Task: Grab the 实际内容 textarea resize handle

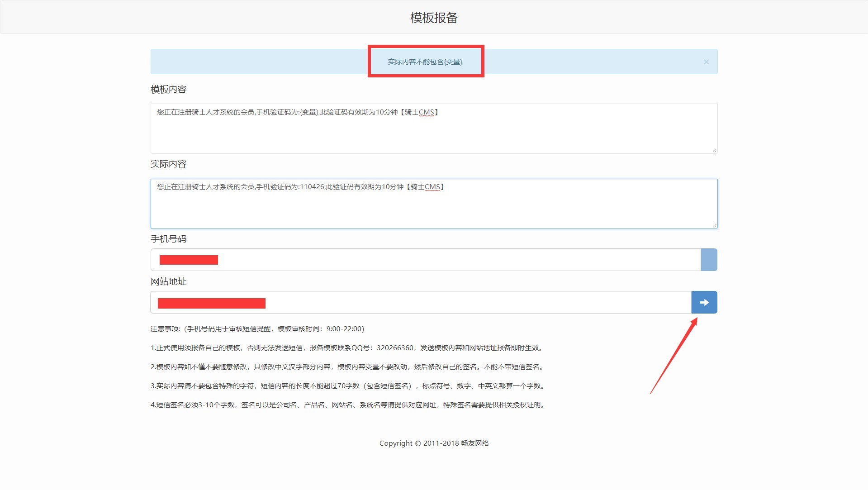Action: pyautogui.click(x=714, y=225)
